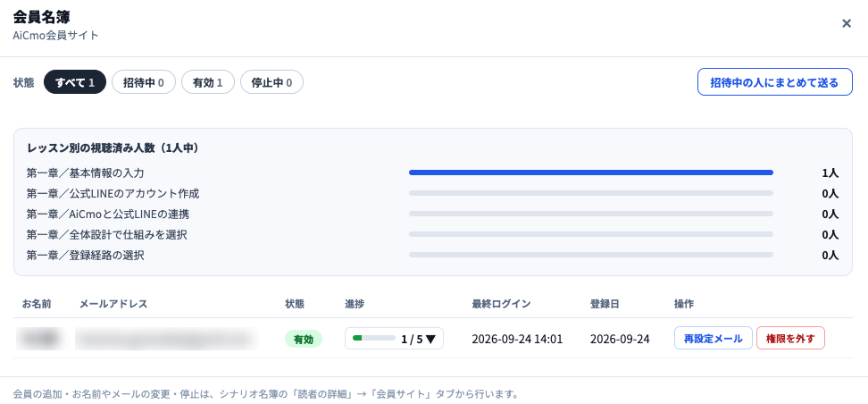The height and width of the screenshot is (404, 868).
Task: Close the 会員名簿 dialog with X
Action: coord(846,23)
